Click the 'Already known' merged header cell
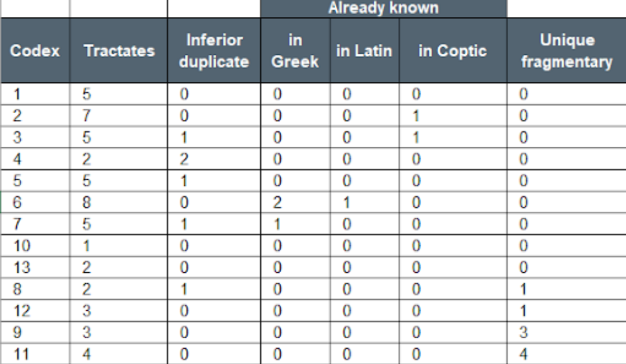The width and height of the screenshot is (626, 364). tap(383, 8)
